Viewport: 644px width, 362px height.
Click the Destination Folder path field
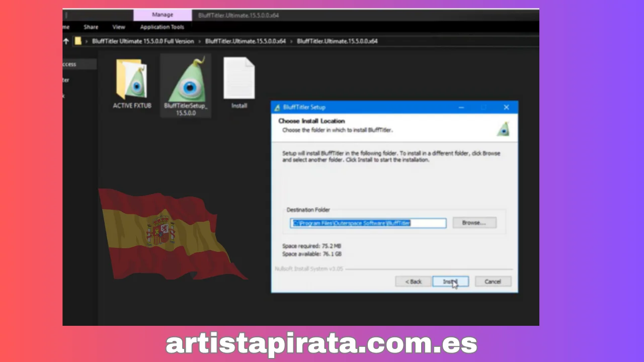(x=368, y=223)
